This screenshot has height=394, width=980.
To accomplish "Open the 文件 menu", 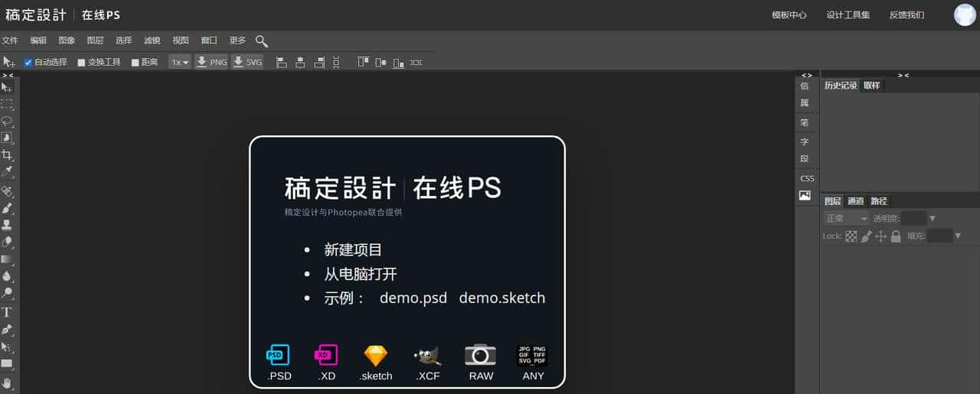I will click(x=10, y=41).
